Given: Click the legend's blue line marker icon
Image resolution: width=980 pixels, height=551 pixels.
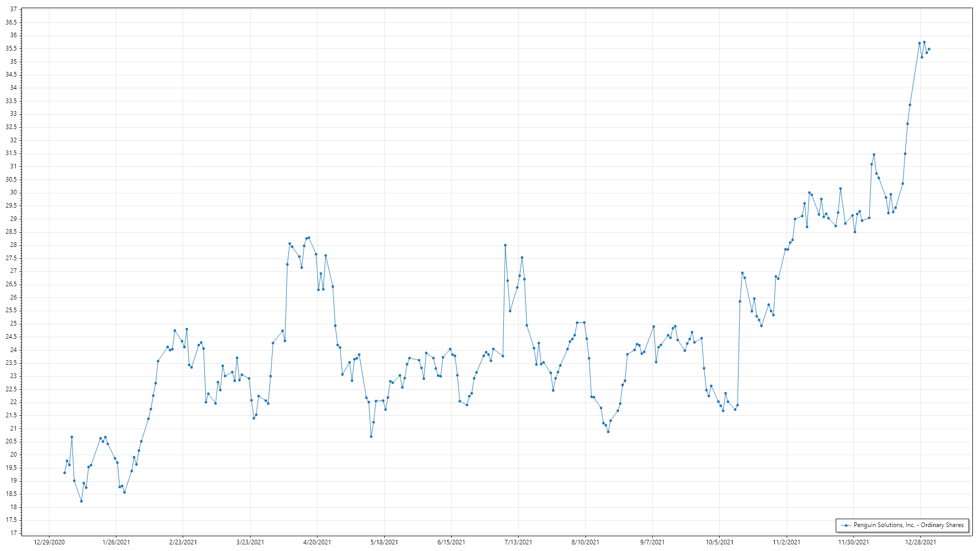Looking at the screenshot, I should pos(846,525).
